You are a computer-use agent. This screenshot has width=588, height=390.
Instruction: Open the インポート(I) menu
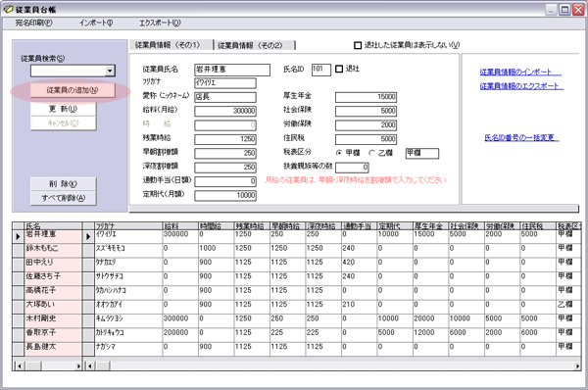point(96,23)
